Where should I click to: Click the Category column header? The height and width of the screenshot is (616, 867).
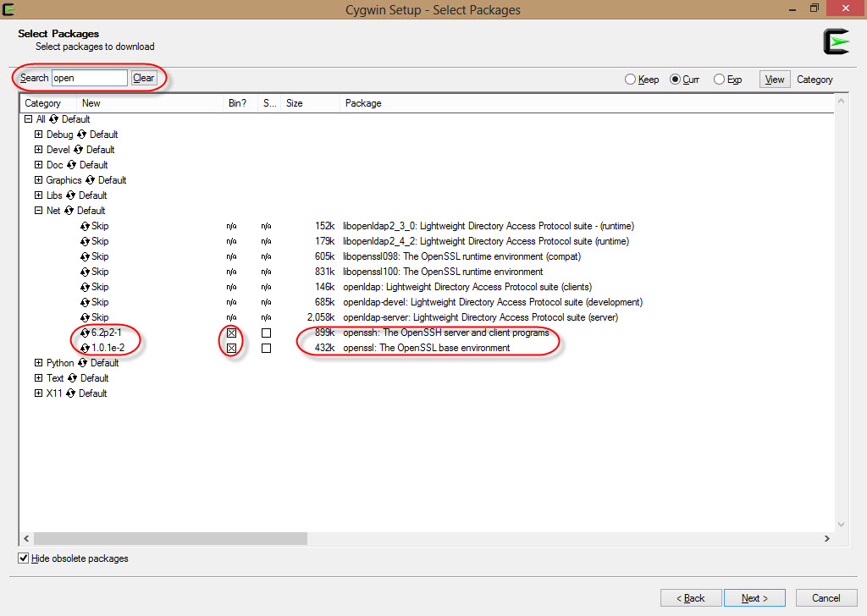click(x=48, y=103)
